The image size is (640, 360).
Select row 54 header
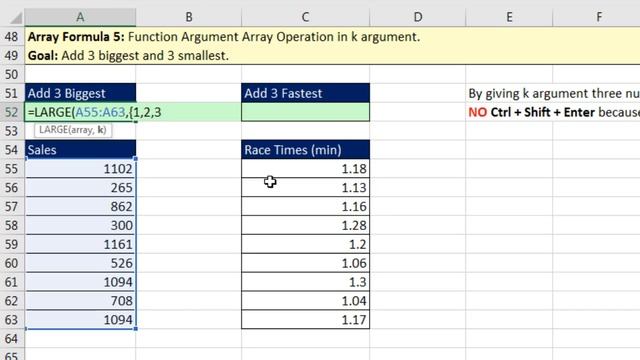point(12,150)
